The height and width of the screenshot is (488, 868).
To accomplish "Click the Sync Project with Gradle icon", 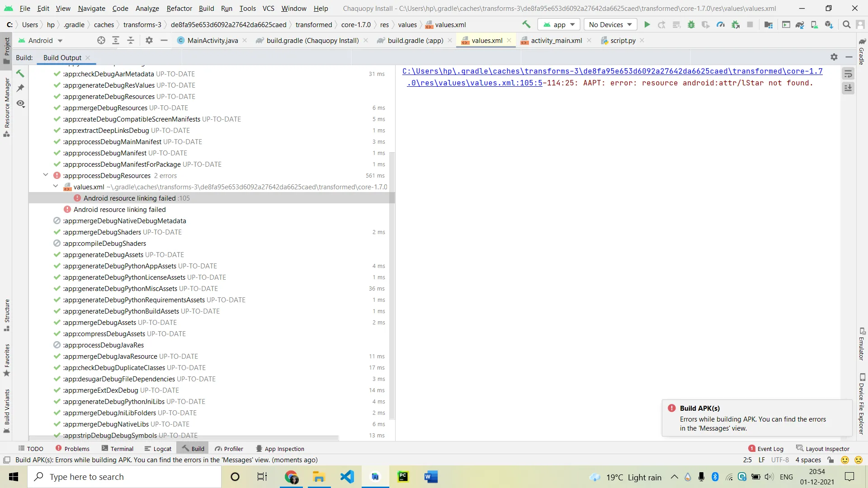I will tap(800, 25).
